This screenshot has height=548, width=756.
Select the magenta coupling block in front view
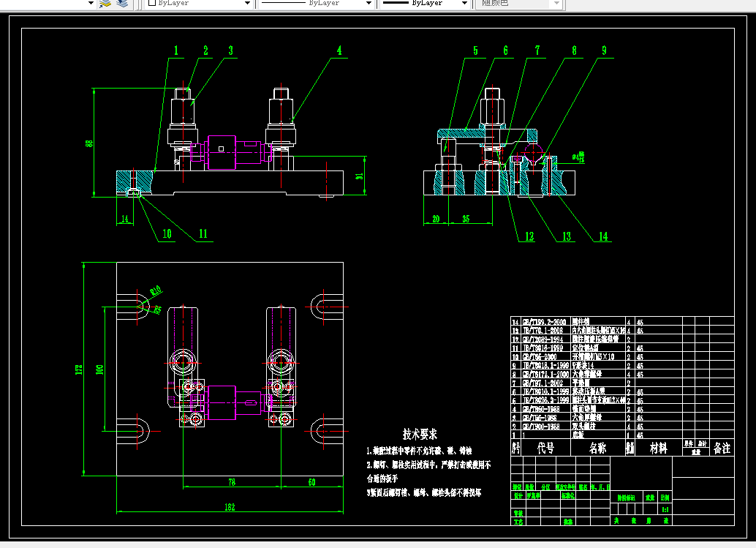222,152
